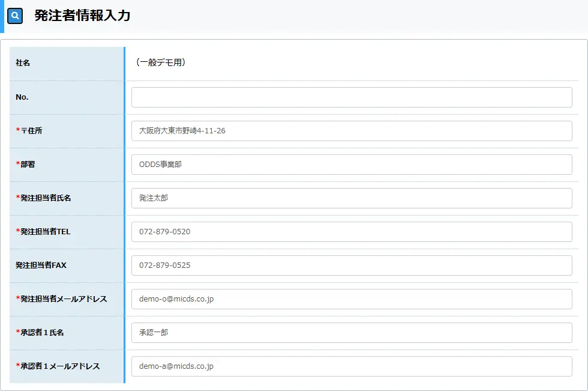Click the 発注担当者メールアドレス label
Screen dimensions: 588x391
(x=61, y=299)
